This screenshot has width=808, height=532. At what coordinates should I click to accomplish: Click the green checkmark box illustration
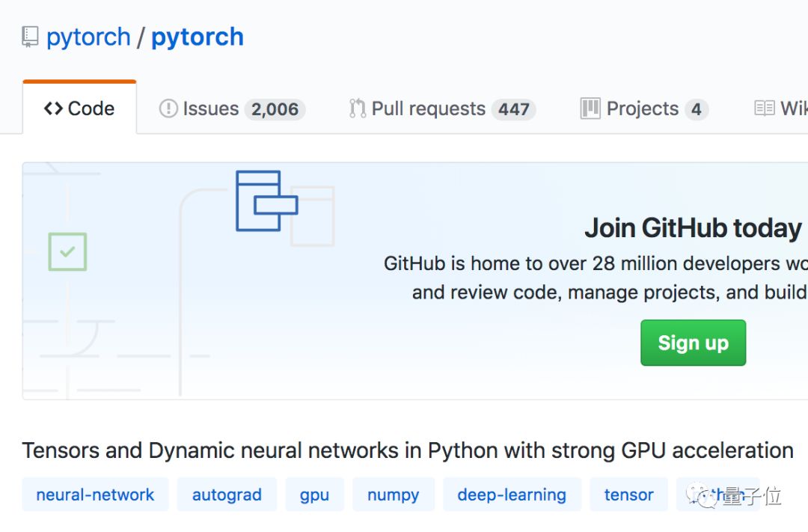point(67,251)
